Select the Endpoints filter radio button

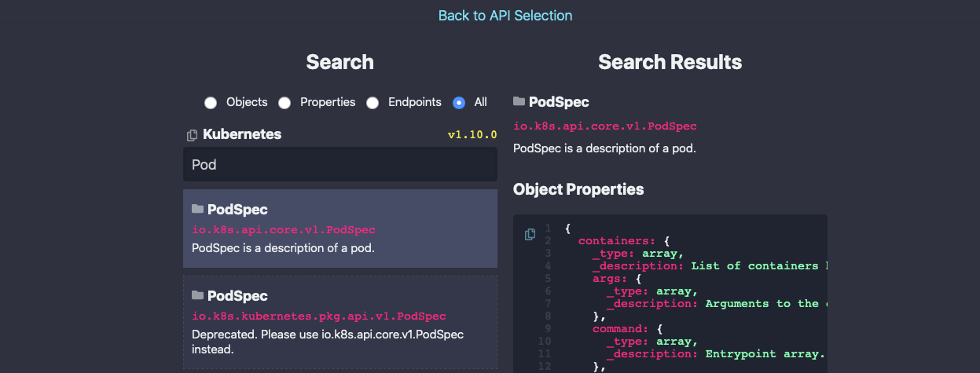click(373, 103)
